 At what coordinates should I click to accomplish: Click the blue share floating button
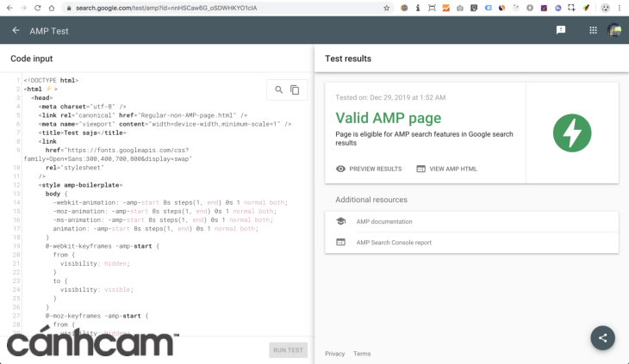pyautogui.click(x=601, y=337)
